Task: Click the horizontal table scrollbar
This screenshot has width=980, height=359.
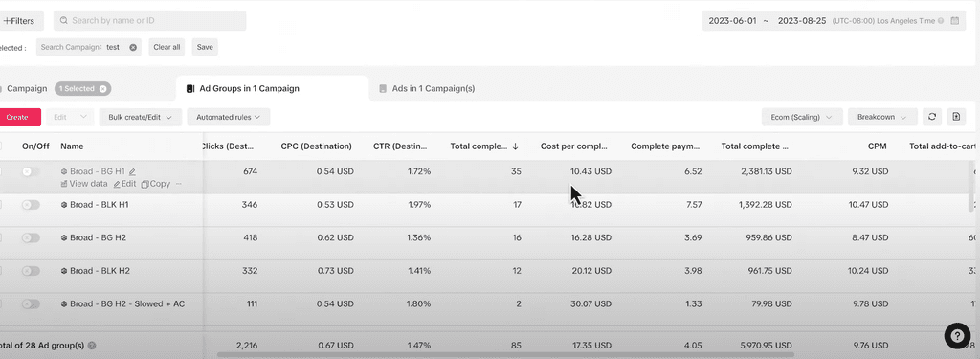Action: 505,354
